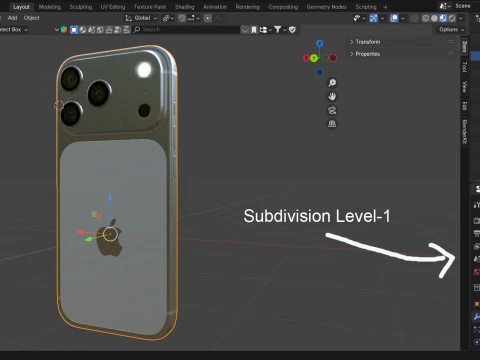
Task: Click the colorful material/asset sphere icon
Action: [x=64, y=30]
